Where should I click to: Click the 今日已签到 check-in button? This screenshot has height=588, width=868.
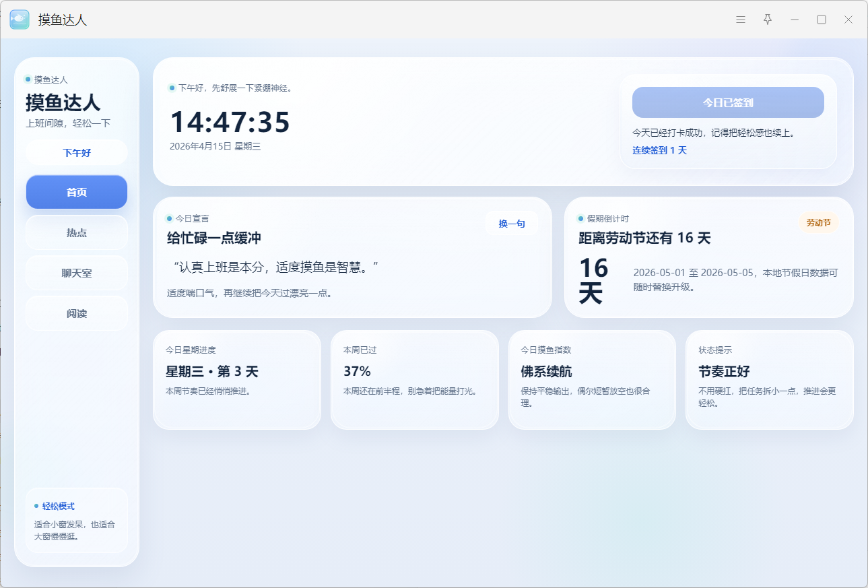(728, 102)
